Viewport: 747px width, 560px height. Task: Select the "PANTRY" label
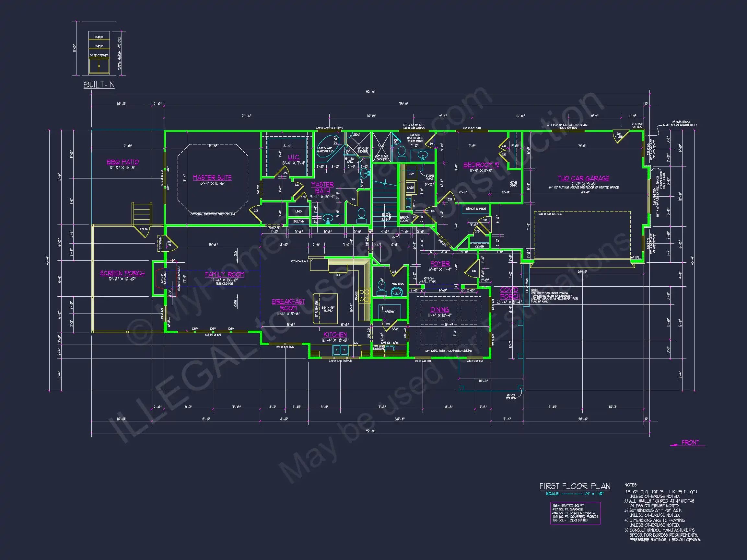(x=389, y=312)
